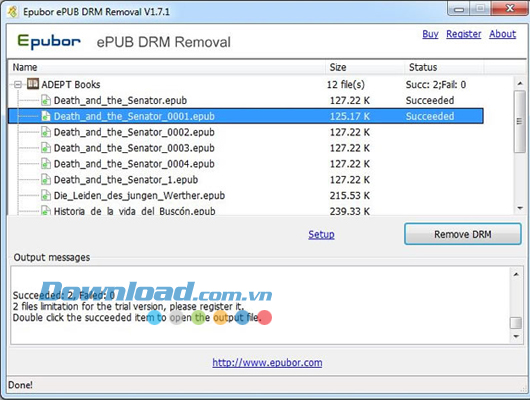Image resolution: width=530 pixels, height=400 pixels.
Task: Open the http://www.epubor.com link
Action: click(267, 362)
